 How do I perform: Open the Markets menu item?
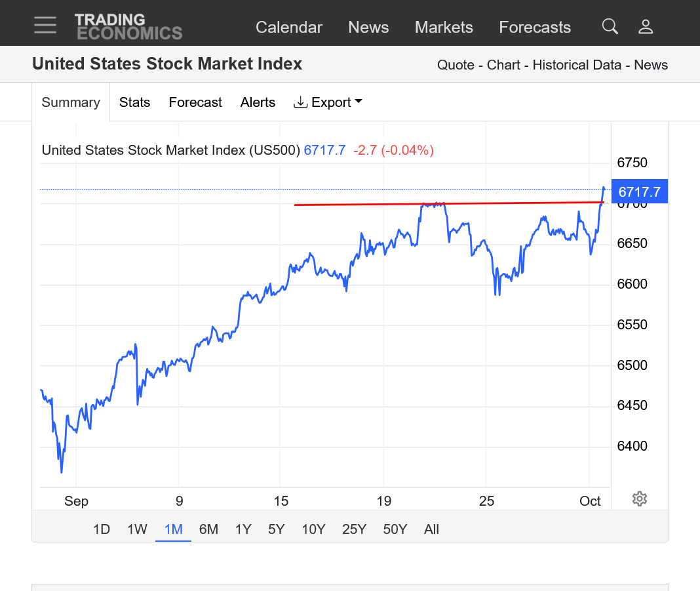point(444,27)
